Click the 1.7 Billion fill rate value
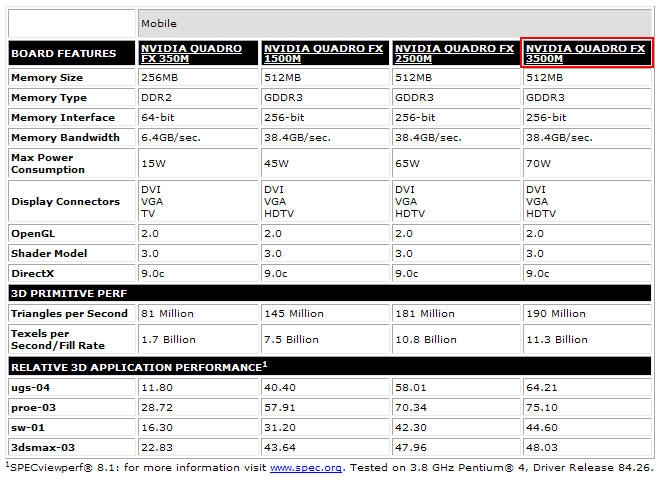The width and height of the screenshot is (668, 484). pyautogui.click(x=168, y=340)
